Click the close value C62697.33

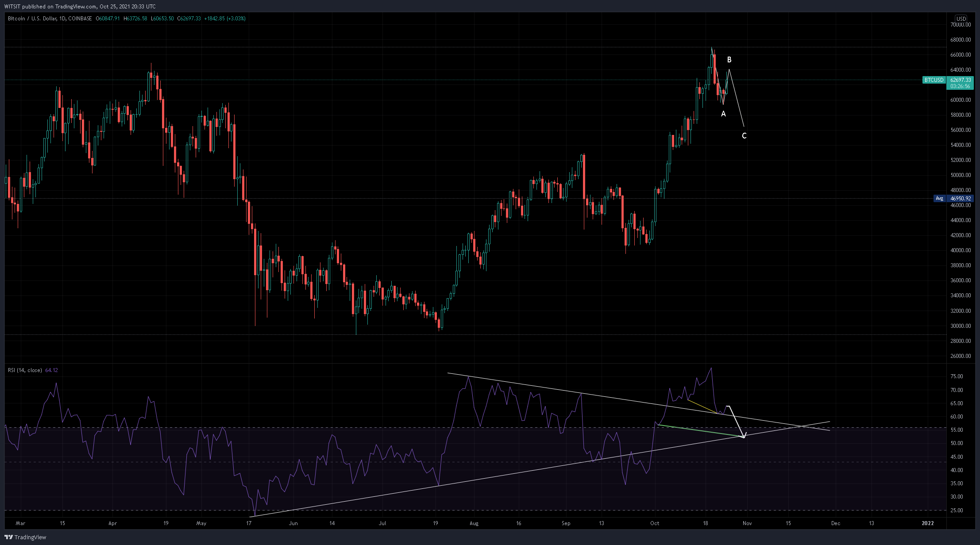[189, 19]
